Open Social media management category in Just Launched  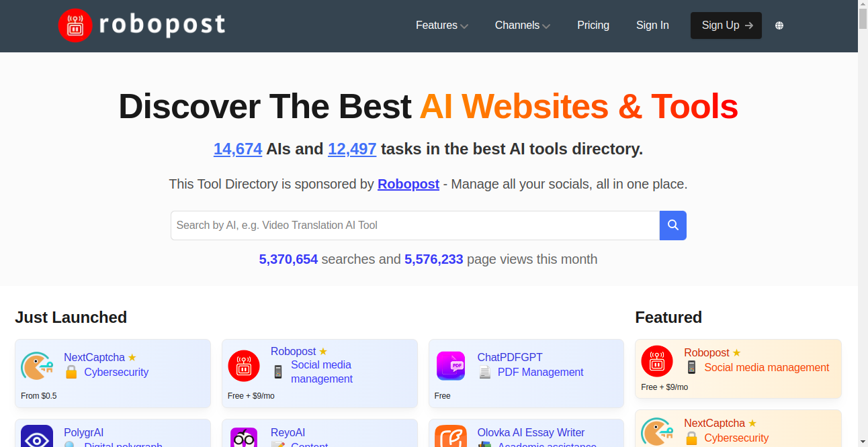(x=322, y=372)
